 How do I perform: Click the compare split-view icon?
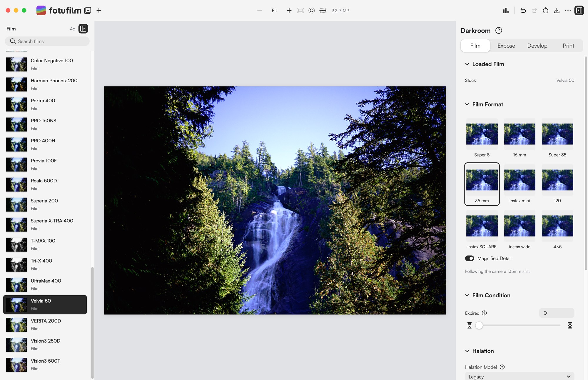pyautogui.click(x=323, y=10)
